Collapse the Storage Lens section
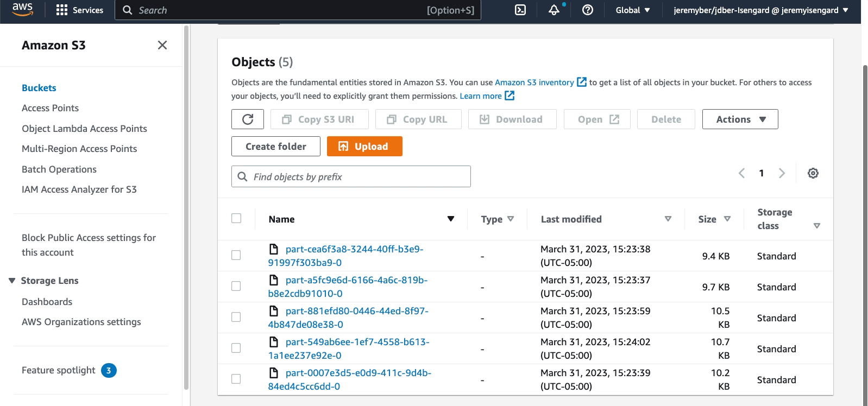This screenshot has width=868, height=406. click(x=12, y=281)
